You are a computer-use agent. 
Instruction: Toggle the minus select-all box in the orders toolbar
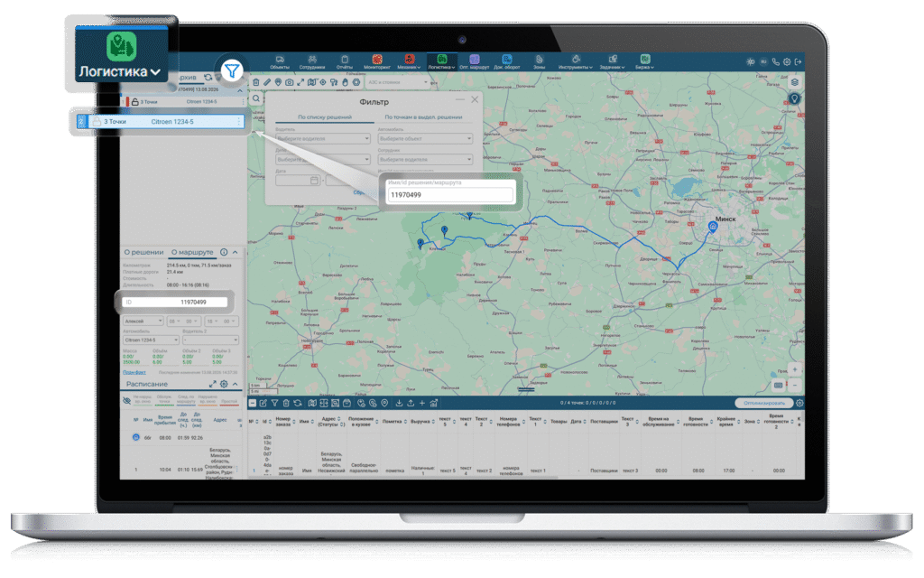(253, 404)
